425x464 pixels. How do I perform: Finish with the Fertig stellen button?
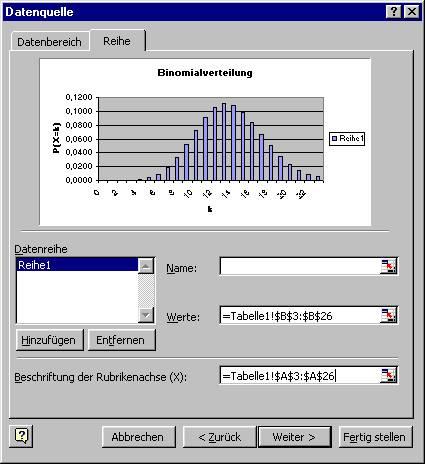click(x=375, y=437)
